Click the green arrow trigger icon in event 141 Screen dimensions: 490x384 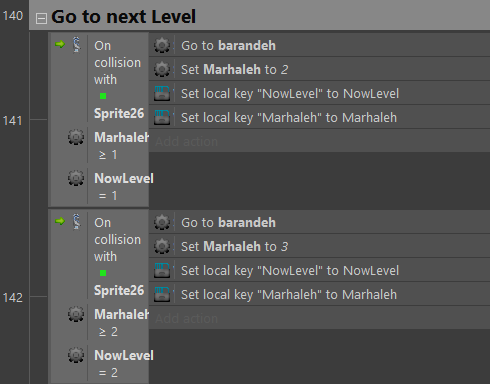(x=60, y=44)
